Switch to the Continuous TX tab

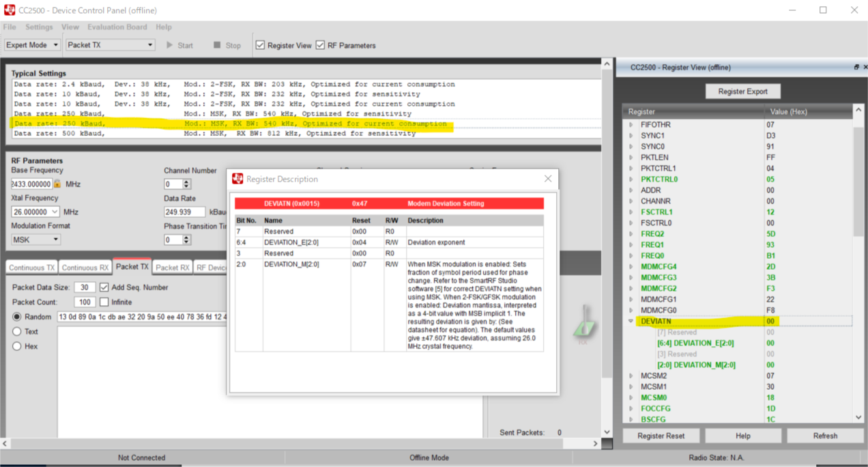(31, 268)
